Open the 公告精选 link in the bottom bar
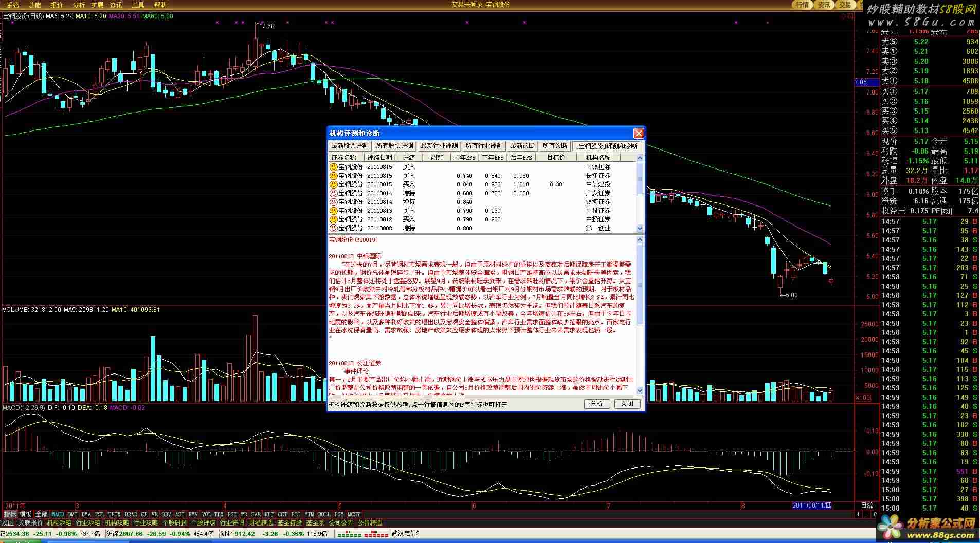 coord(370,523)
